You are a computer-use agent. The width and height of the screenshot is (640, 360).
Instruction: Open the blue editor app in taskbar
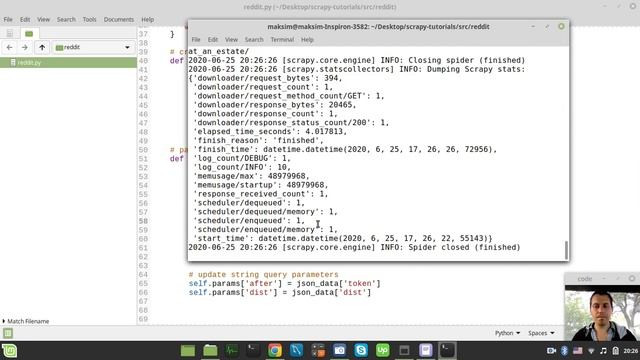click(296, 350)
